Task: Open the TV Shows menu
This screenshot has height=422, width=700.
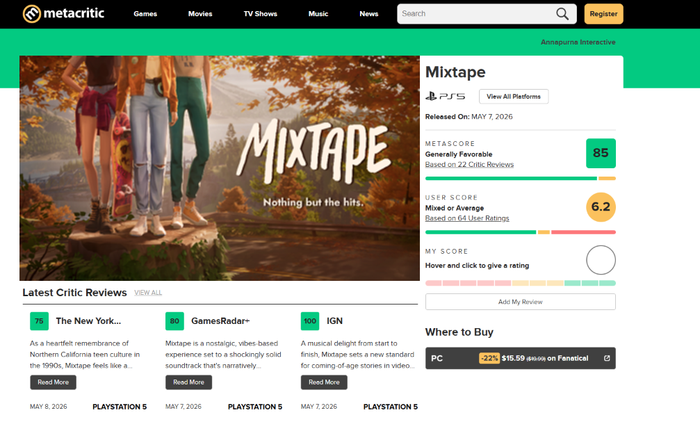Action: [260, 14]
